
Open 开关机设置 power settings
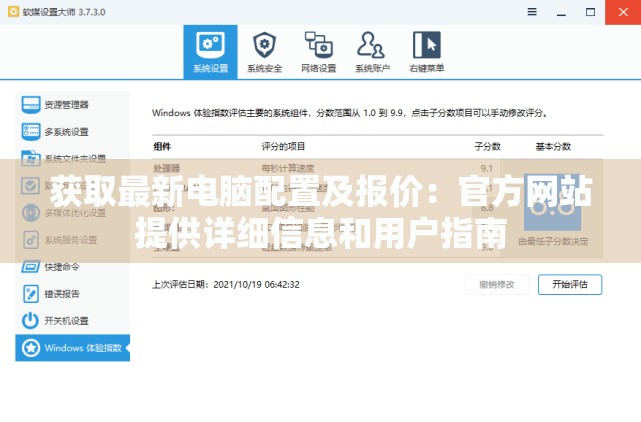pos(72,321)
